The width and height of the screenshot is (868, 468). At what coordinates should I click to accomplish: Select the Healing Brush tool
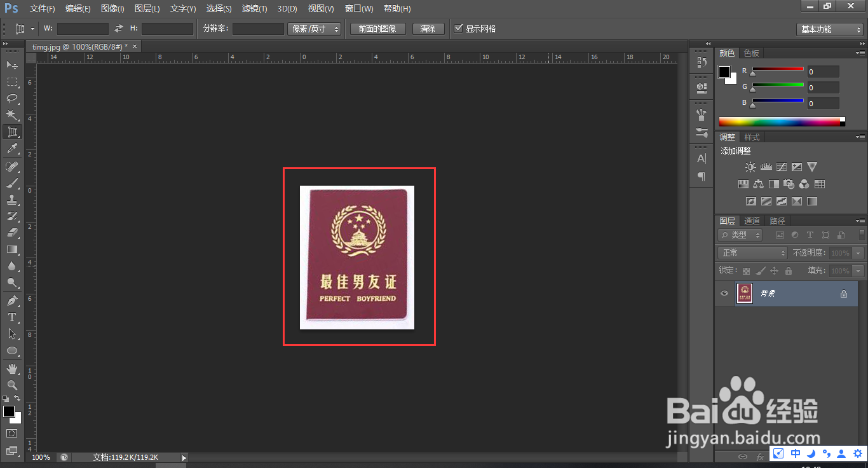(x=12, y=166)
